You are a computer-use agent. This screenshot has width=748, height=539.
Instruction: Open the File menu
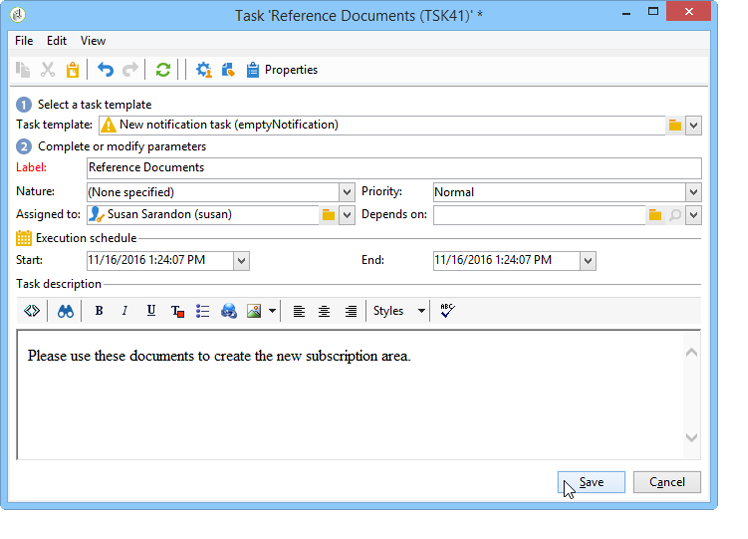pyautogui.click(x=24, y=41)
